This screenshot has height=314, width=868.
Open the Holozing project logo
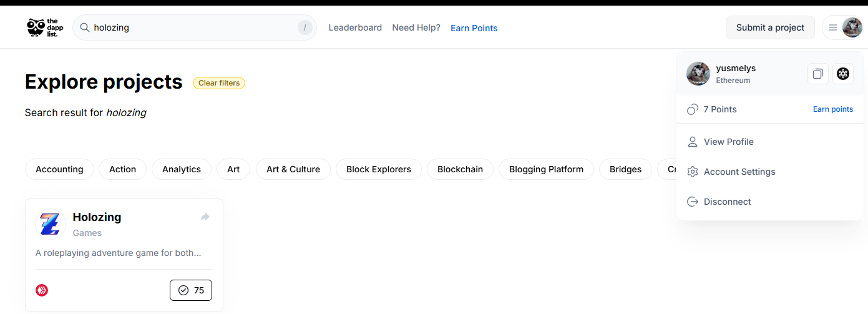tap(50, 224)
